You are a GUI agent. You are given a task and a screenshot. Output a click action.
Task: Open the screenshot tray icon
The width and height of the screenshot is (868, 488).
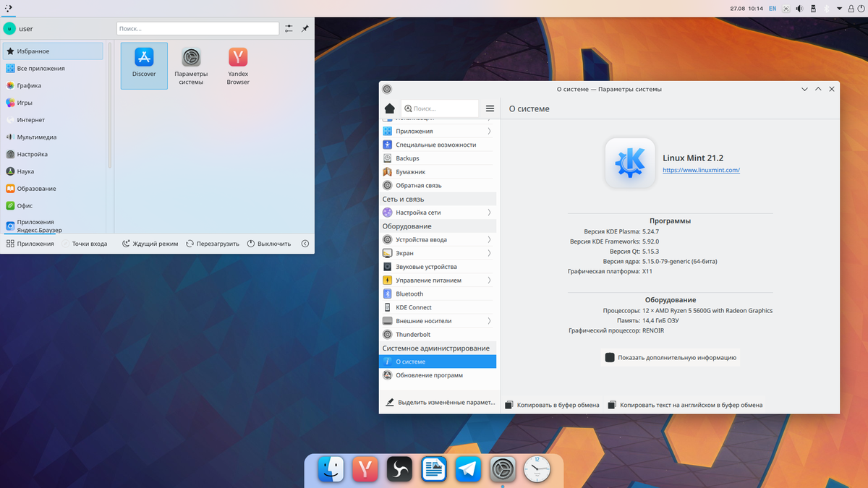coord(786,9)
